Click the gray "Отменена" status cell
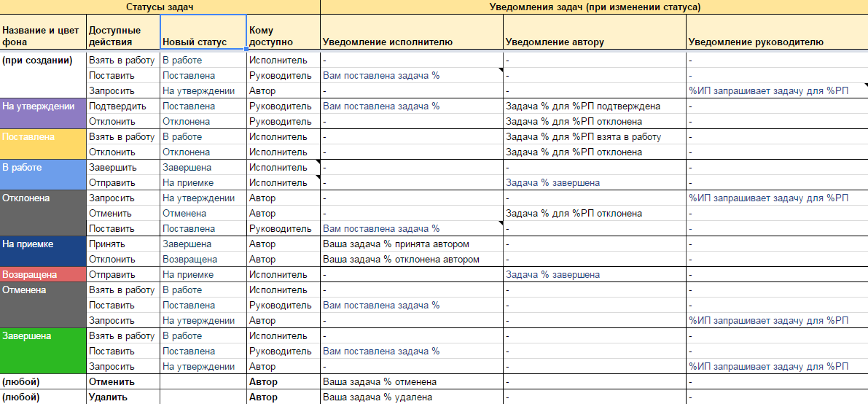Image resolution: width=868 pixels, height=404 pixels. pos(43,305)
